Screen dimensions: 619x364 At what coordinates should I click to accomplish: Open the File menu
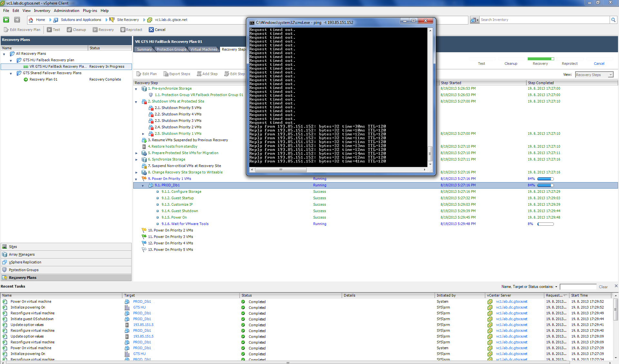[6, 11]
